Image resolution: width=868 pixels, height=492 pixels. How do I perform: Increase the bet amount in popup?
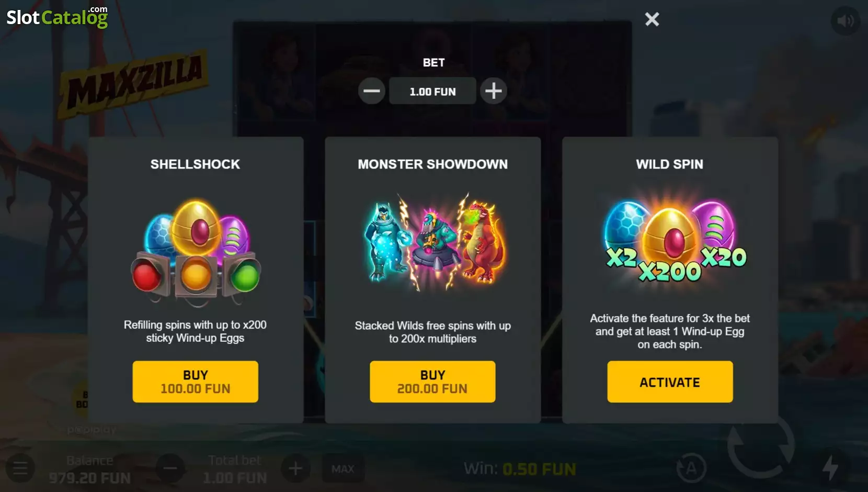pyautogui.click(x=493, y=91)
